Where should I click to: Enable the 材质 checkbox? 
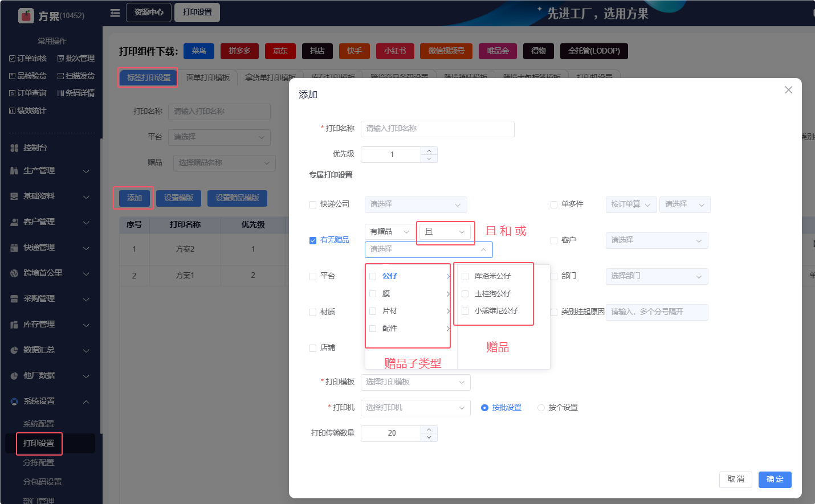click(x=313, y=312)
